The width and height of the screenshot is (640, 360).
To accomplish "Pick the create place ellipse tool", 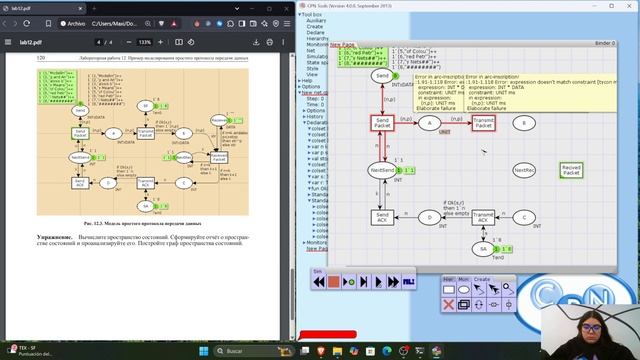I will pos(464,290).
